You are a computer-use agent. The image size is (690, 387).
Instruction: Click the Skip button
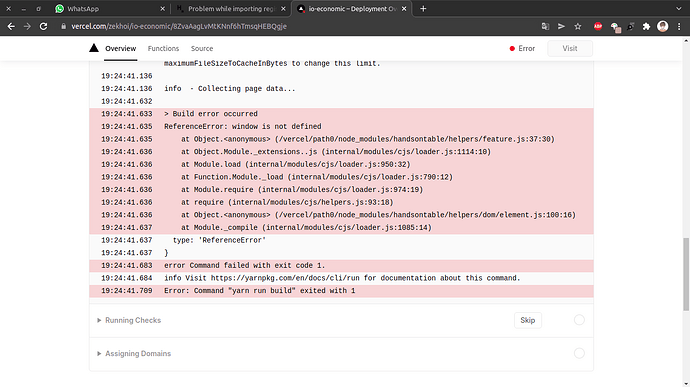pos(528,320)
